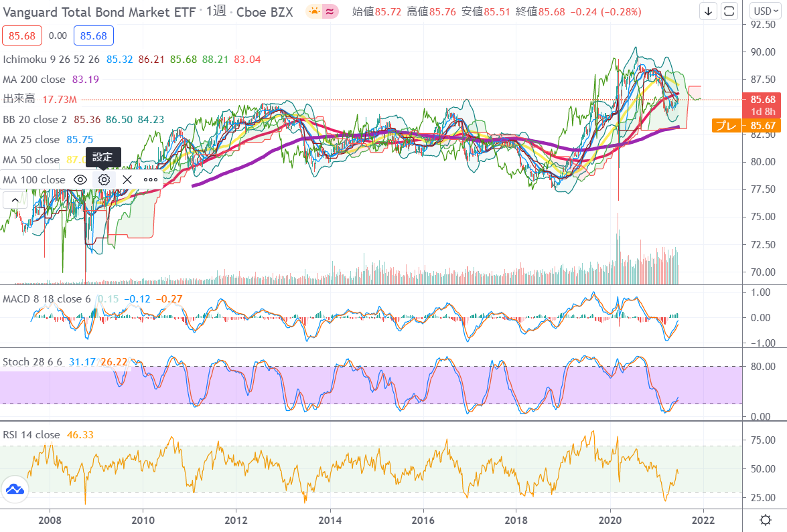Click the TradingView cloud logo icon
The width and height of the screenshot is (787, 532).
(15, 489)
